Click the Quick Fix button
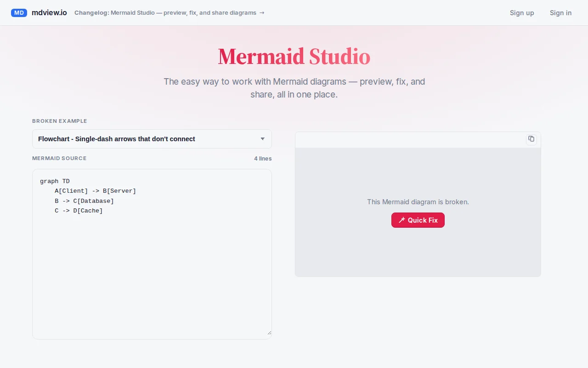Screen dimensions: 588x368 point(418,220)
